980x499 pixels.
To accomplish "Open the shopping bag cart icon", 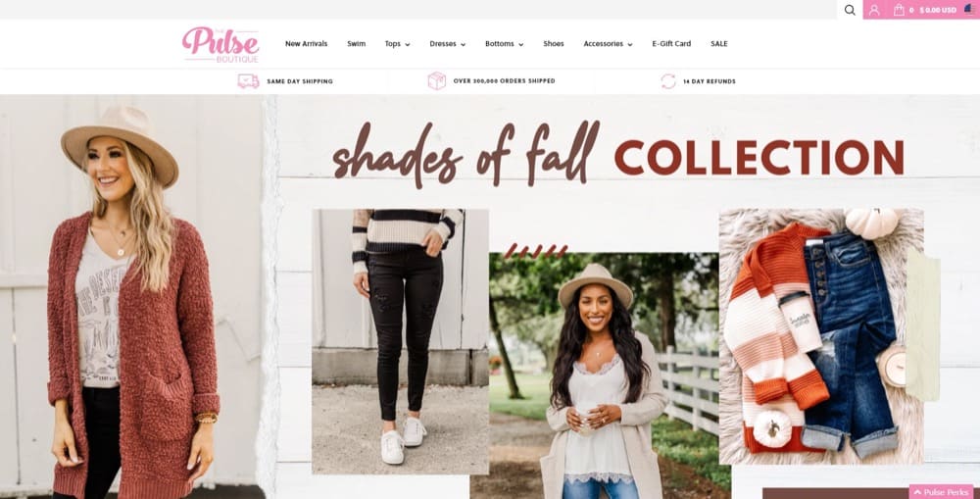I will (899, 10).
